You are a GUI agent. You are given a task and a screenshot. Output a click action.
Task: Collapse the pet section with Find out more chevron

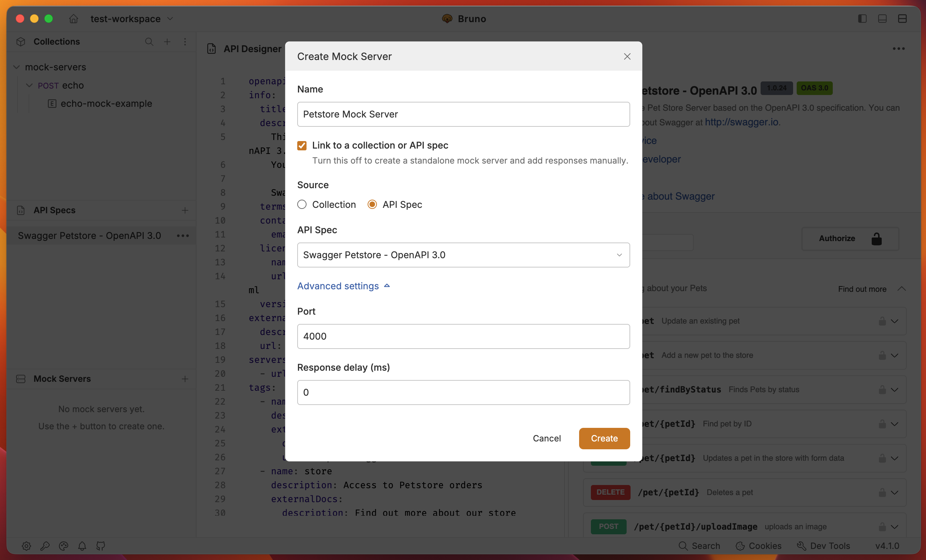(x=901, y=289)
